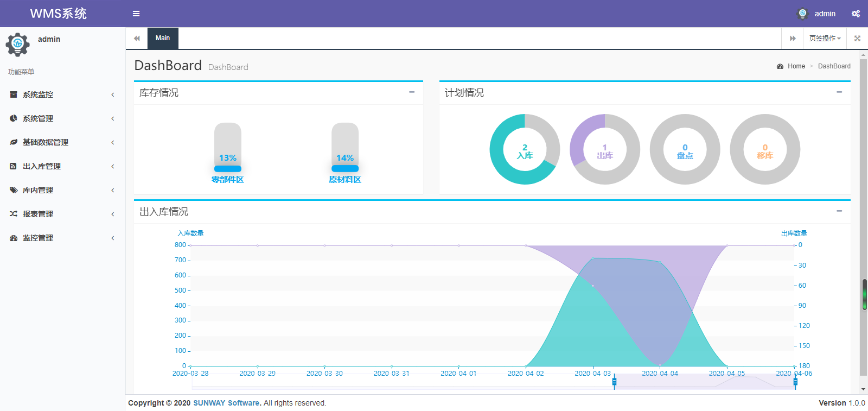Click the 原材料区 stock gauge
This screenshot has height=411, width=868.
pos(345,148)
